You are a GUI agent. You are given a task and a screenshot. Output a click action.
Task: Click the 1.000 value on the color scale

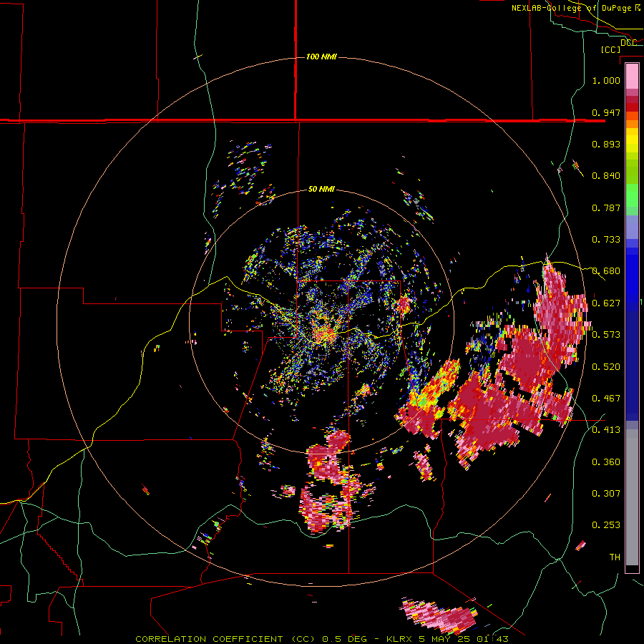tap(606, 80)
